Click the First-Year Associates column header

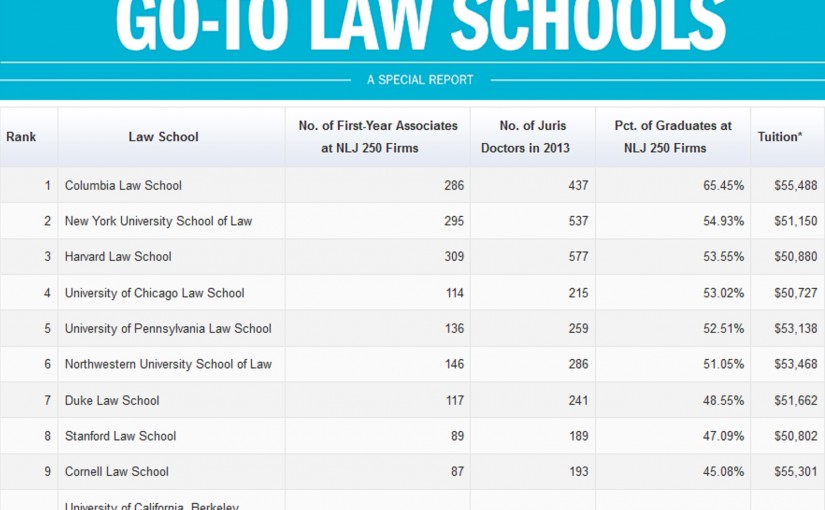(x=377, y=137)
